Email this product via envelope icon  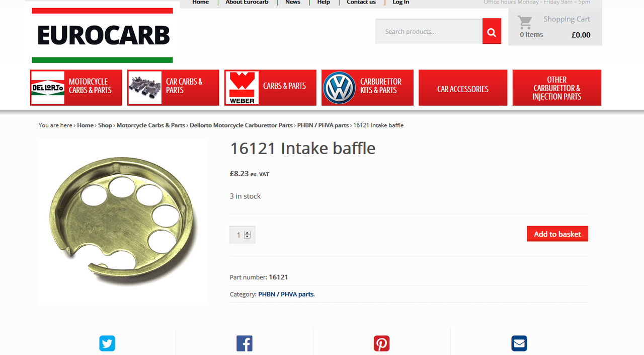(x=519, y=343)
